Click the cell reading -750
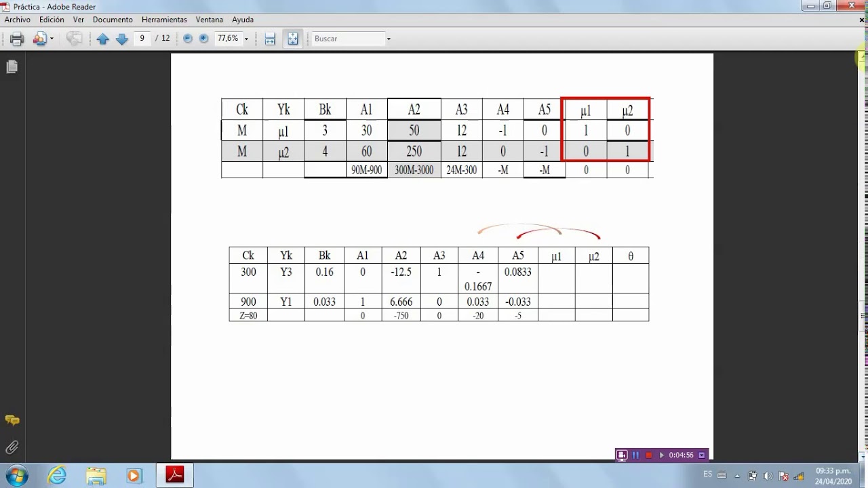This screenshot has height=488, width=868. [401, 315]
